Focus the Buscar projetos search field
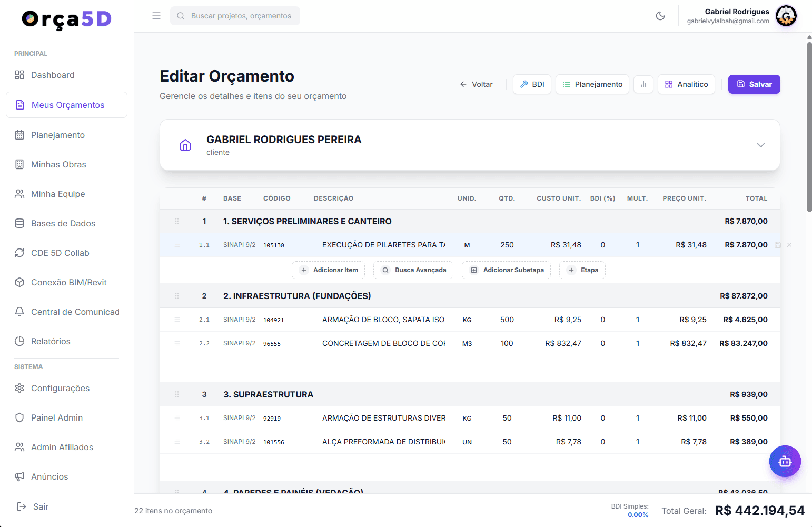This screenshot has height=527, width=812. [x=235, y=16]
